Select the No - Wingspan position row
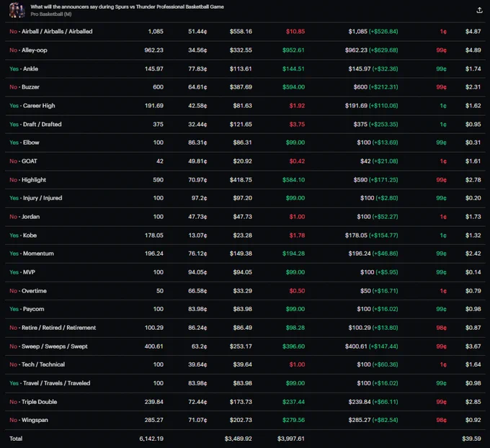 click(245, 420)
